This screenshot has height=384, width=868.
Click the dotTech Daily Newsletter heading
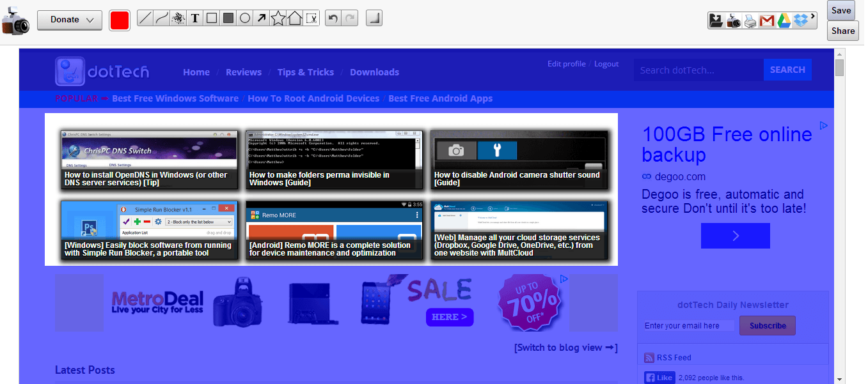pos(733,305)
